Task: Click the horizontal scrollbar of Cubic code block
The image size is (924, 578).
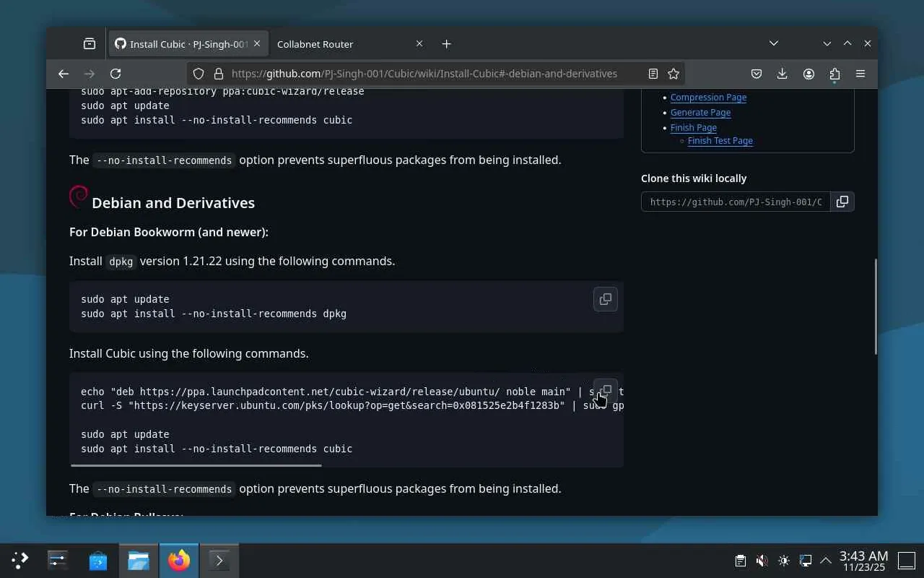Action: 196,465
